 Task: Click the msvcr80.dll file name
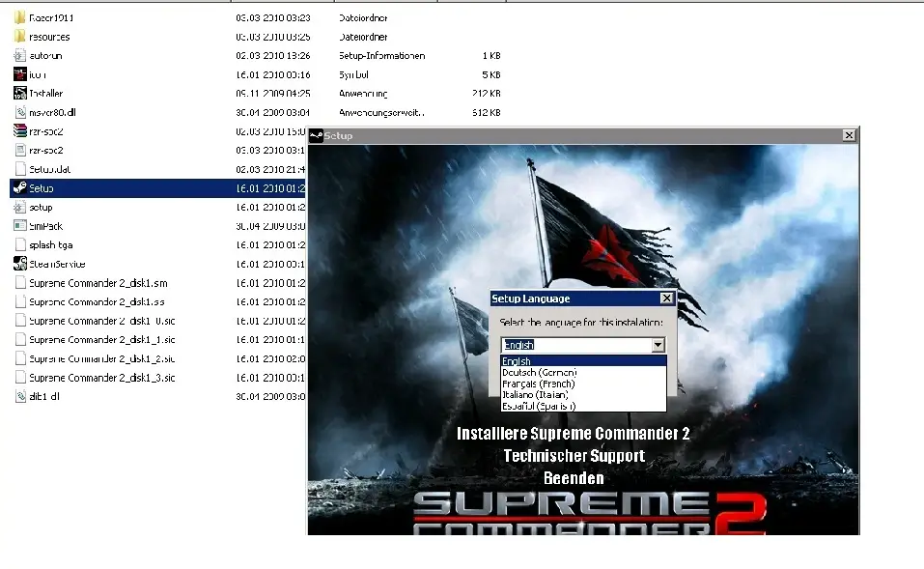tap(52, 112)
